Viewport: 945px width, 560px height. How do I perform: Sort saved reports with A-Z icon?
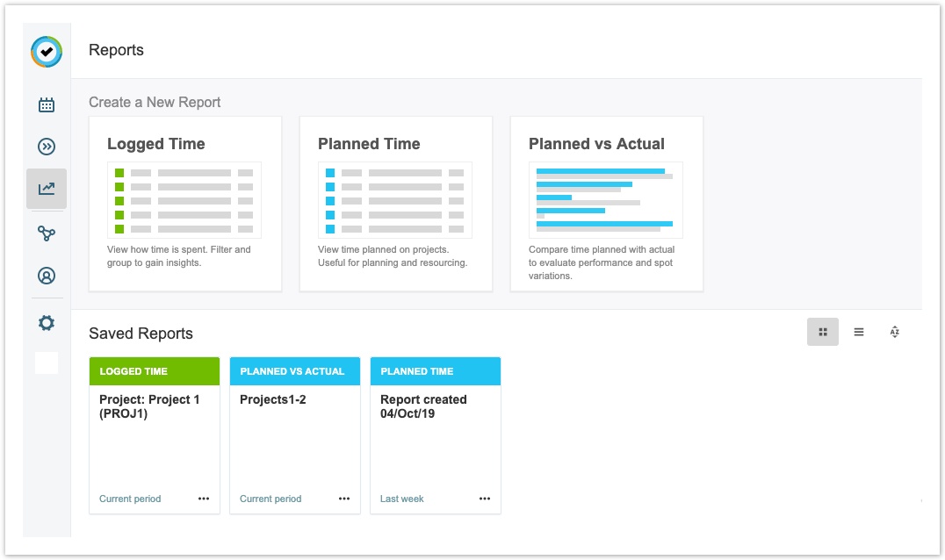[894, 332]
